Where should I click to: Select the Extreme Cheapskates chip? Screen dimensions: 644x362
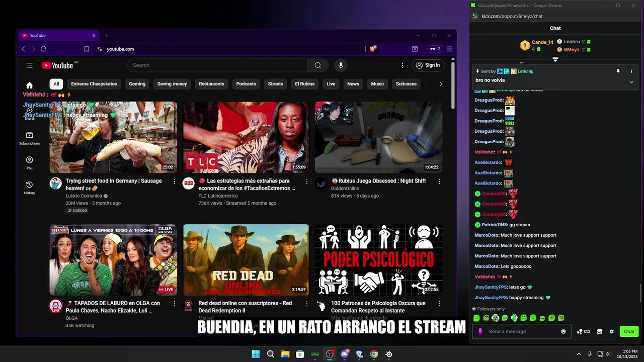[94, 84]
